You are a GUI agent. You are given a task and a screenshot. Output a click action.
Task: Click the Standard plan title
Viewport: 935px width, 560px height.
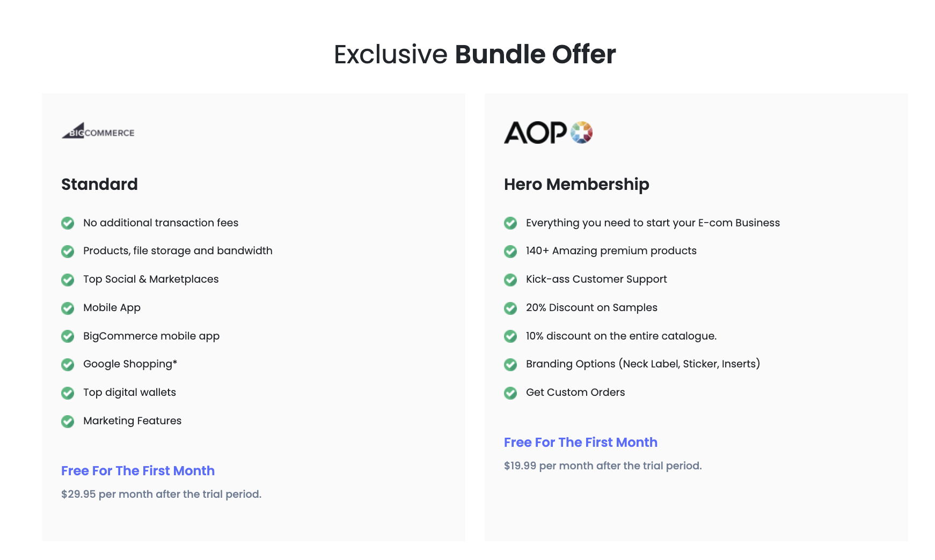(x=99, y=184)
